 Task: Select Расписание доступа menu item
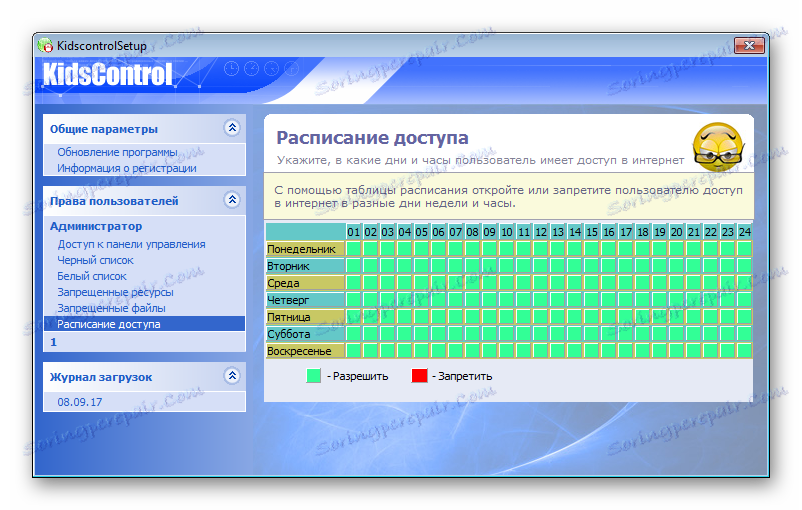(144, 324)
